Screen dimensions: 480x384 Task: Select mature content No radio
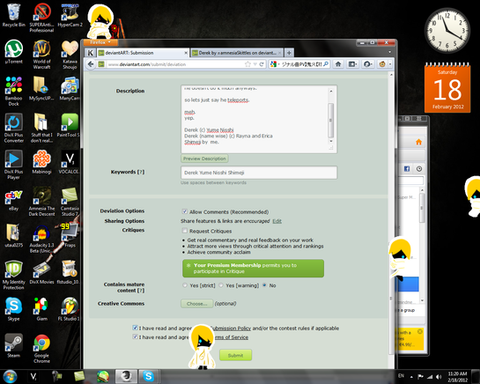coord(265,285)
